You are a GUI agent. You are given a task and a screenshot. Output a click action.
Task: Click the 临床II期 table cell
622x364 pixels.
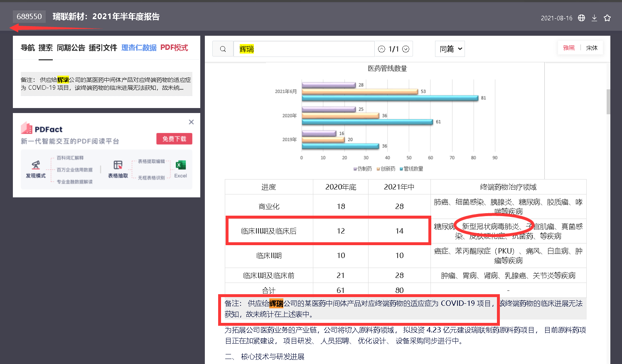(x=269, y=256)
